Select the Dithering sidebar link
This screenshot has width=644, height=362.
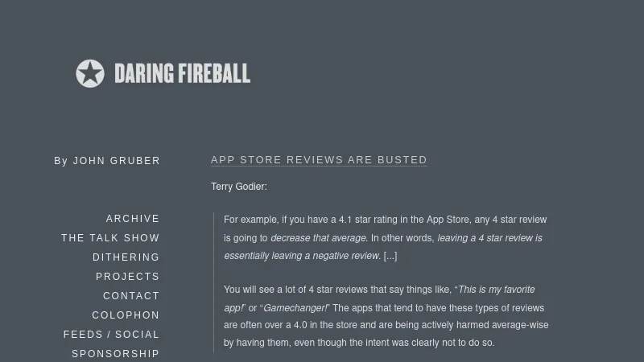coord(126,257)
